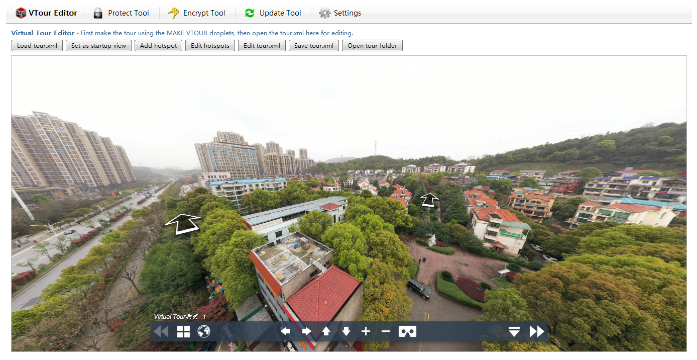Zoom in with the plus icon

click(x=365, y=332)
